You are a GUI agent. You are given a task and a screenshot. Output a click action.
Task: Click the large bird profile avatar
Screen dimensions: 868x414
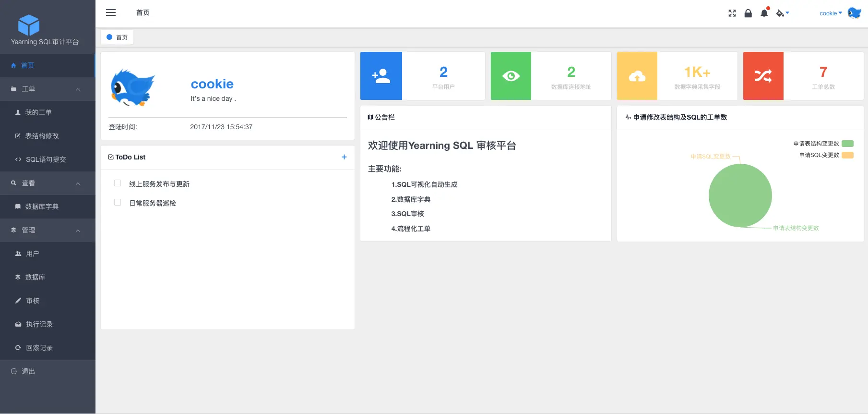[x=133, y=87]
